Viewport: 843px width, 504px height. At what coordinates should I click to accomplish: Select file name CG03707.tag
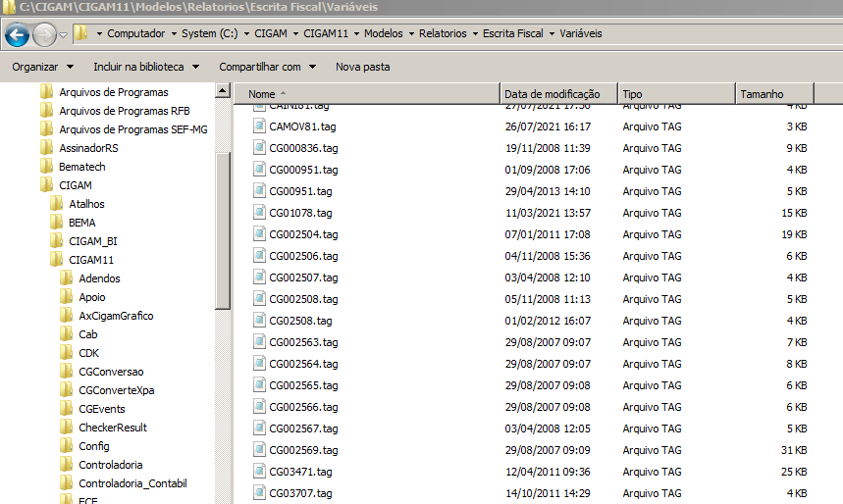point(300,493)
